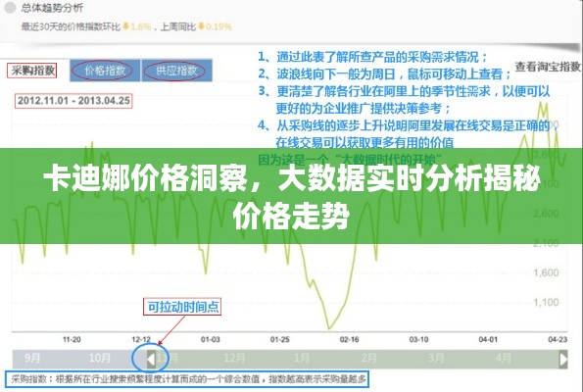Click the 4月 timeline segment
Image resolution: width=583 pixels, height=392 pixels.
(x=503, y=359)
